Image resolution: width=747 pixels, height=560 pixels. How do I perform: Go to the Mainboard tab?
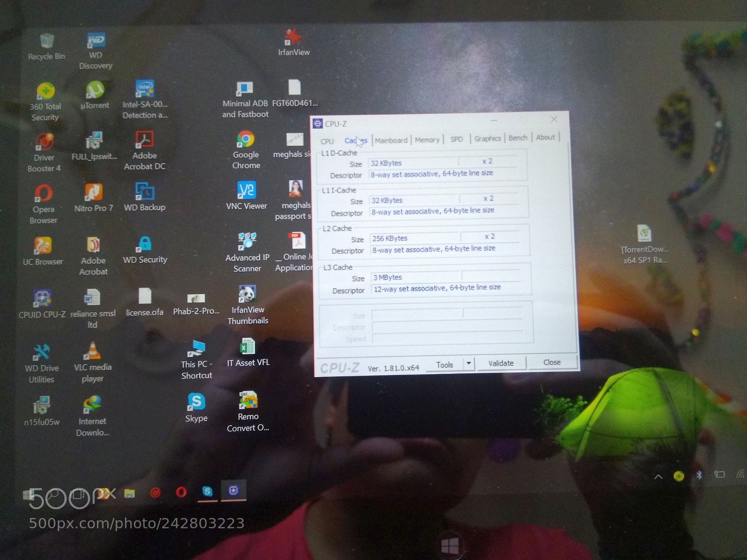pos(391,140)
